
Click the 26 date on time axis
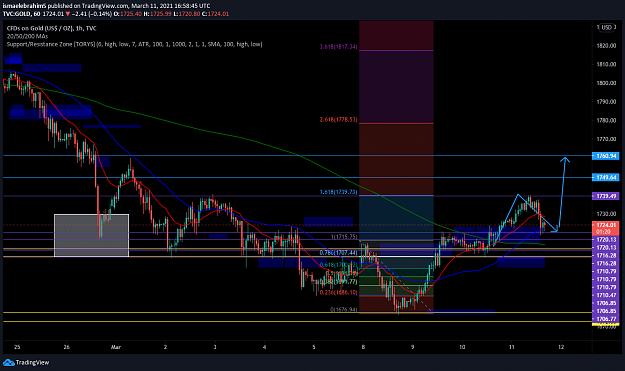[x=67, y=347]
